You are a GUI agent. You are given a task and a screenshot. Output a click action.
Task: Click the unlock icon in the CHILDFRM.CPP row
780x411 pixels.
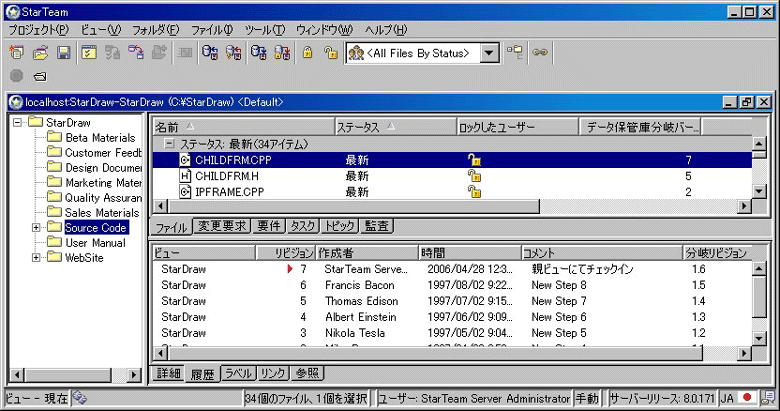coord(474,160)
